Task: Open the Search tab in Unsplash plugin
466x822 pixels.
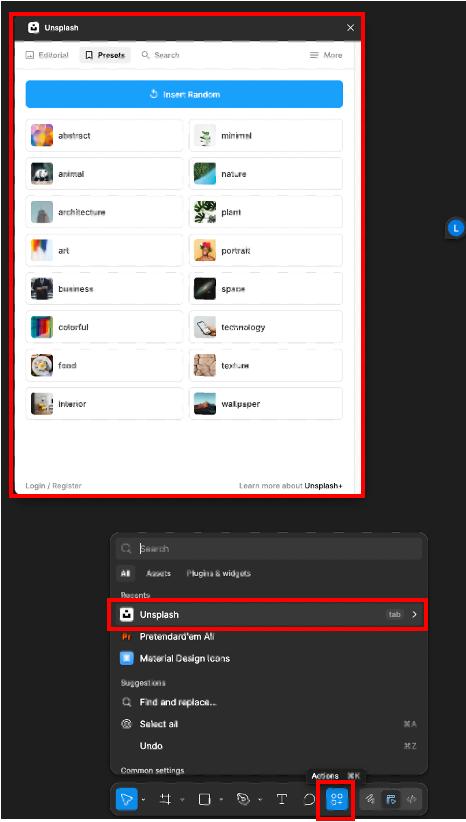Action: (160, 55)
